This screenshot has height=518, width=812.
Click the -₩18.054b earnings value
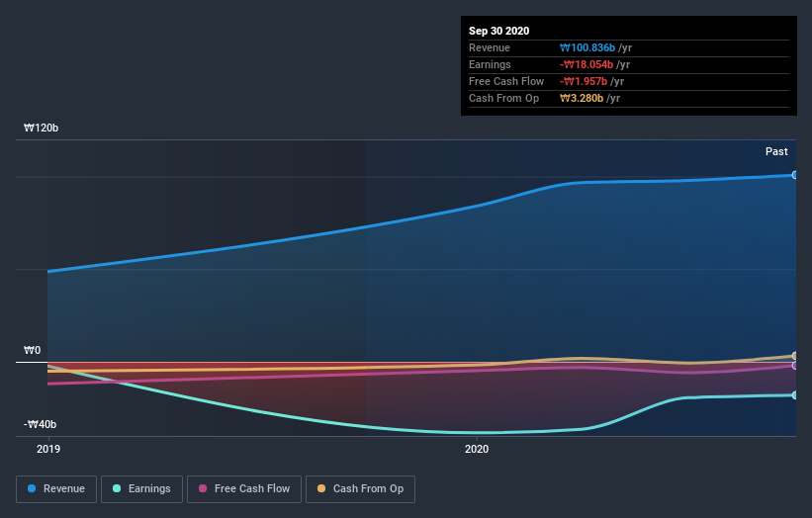[x=586, y=64]
